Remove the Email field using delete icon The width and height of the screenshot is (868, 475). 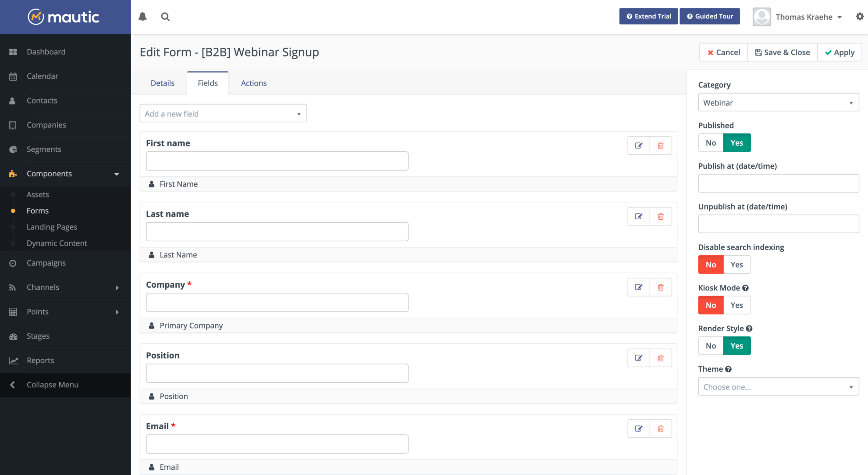click(x=661, y=429)
